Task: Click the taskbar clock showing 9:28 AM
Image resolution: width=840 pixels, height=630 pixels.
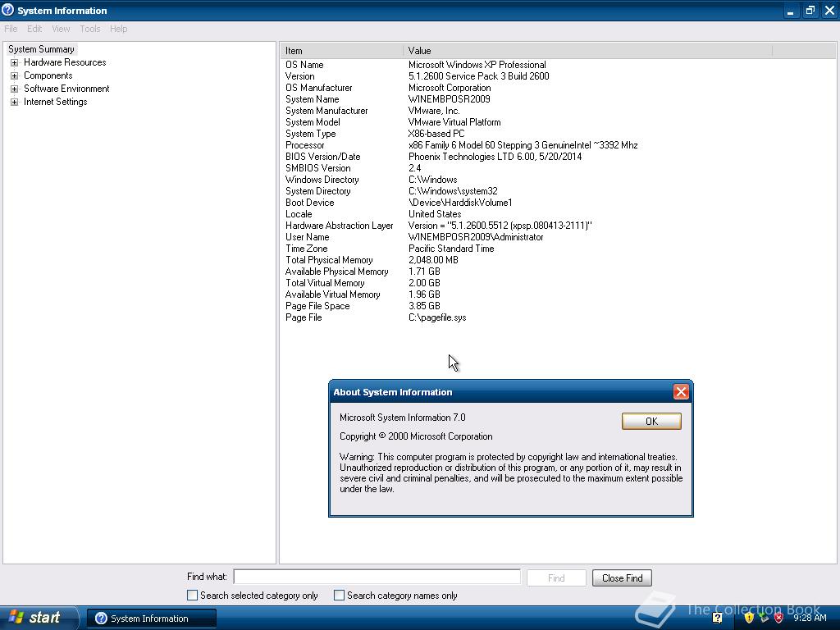Action: pos(810,619)
